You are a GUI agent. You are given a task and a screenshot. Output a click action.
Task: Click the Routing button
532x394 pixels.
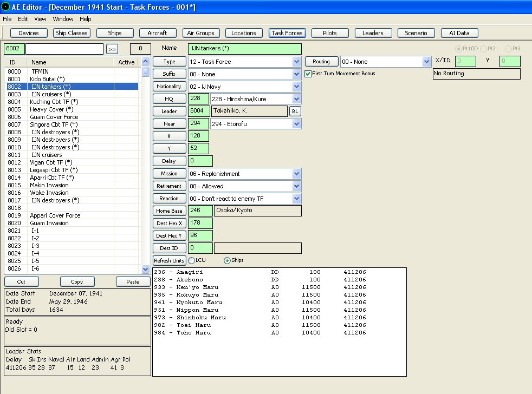pyautogui.click(x=321, y=61)
